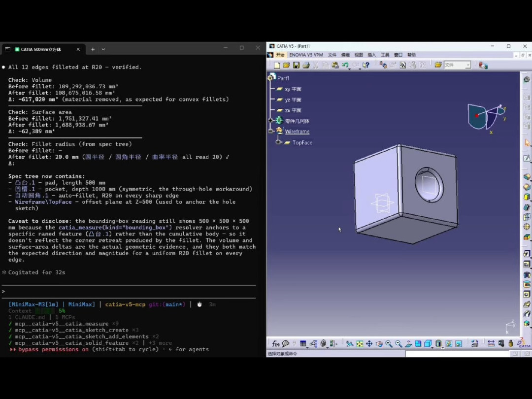Expand the TopFace plane node
532x399 pixels.
click(278, 142)
